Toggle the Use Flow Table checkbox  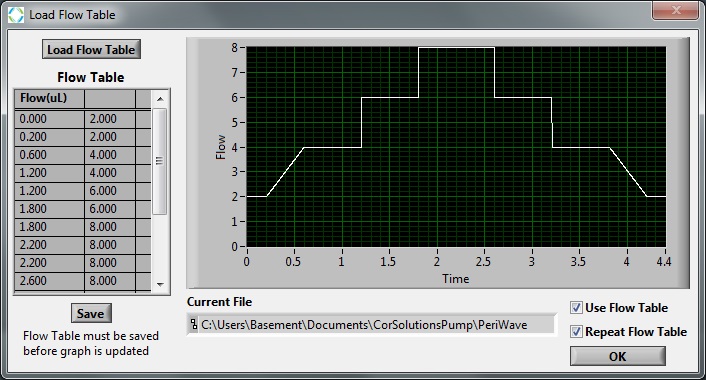576,308
